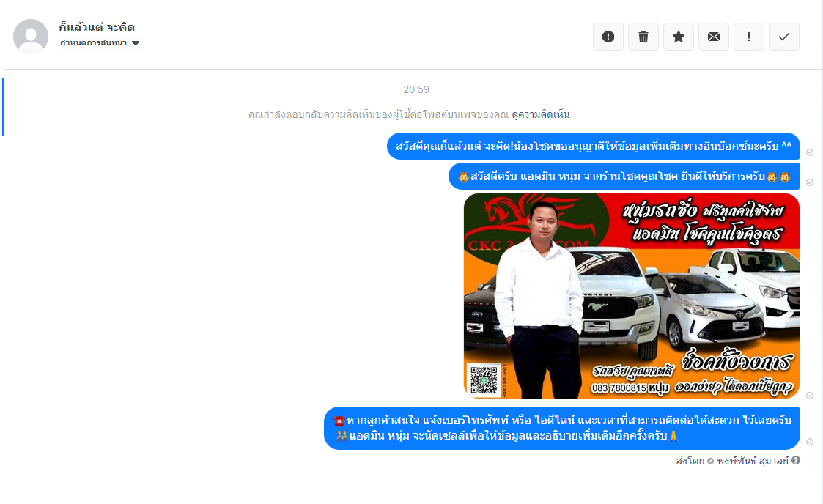Mark conversation done with checkmark button
Image resolution: width=823 pixels, height=504 pixels.
[783, 37]
